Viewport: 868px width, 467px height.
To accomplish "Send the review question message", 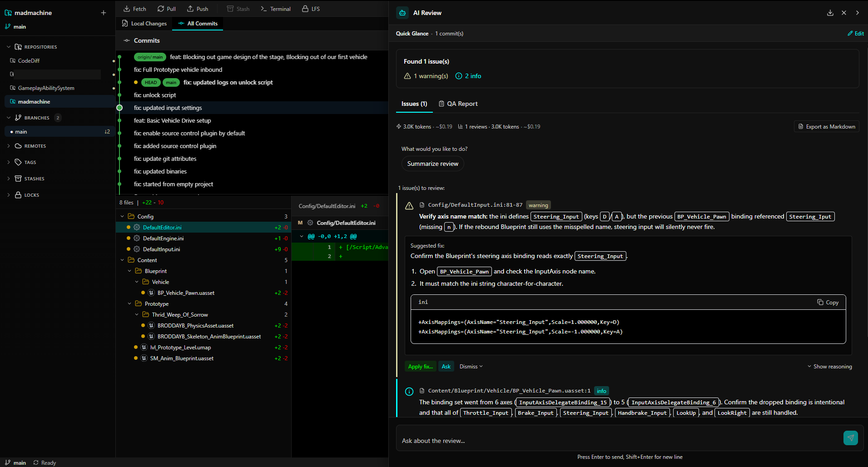I will pyautogui.click(x=851, y=438).
